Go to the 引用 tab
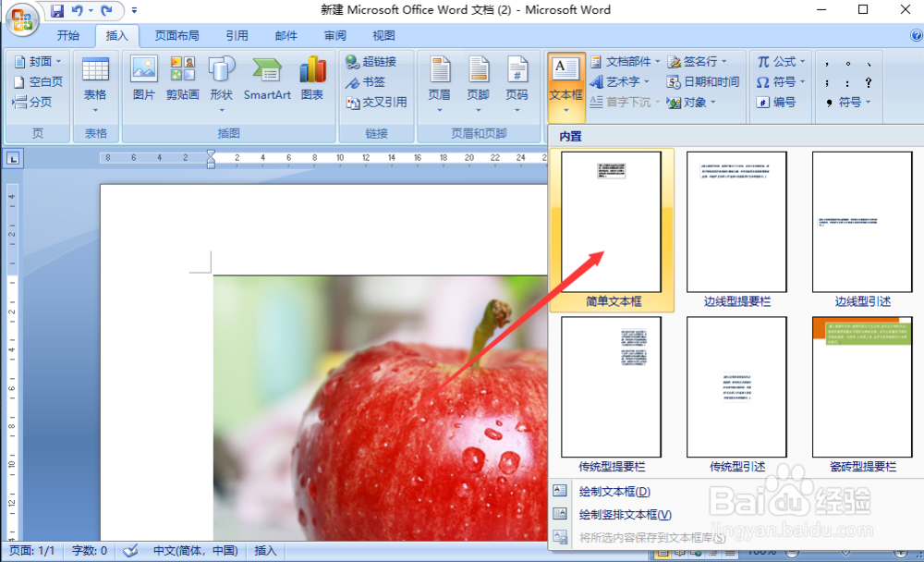This screenshot has width=924, height=562. [237, 36]
